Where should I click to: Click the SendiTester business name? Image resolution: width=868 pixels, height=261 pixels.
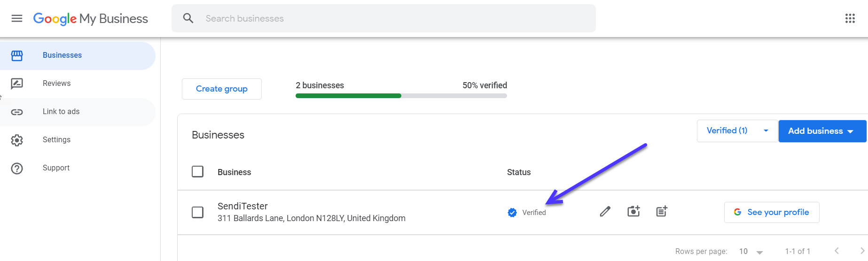coord(242,206)
